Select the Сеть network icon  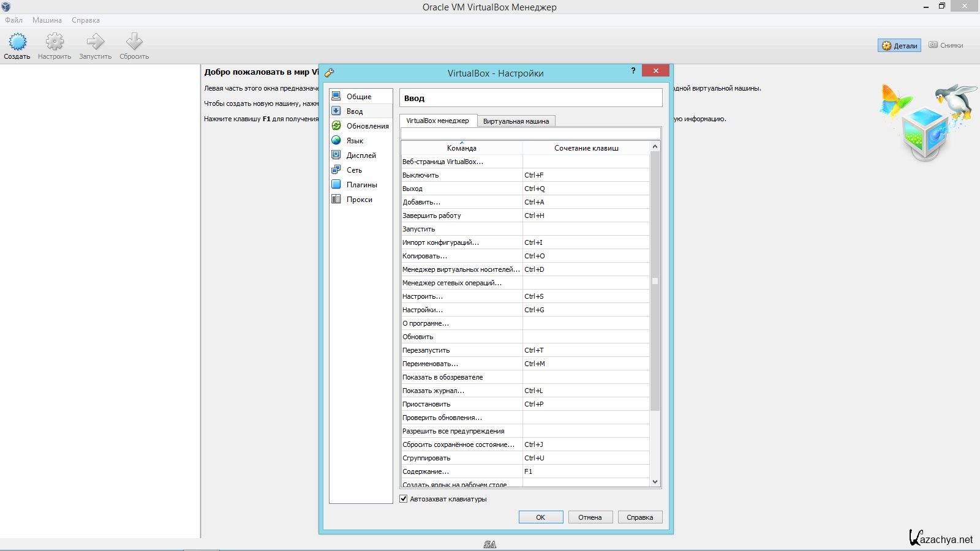click(x=336, y=170)
